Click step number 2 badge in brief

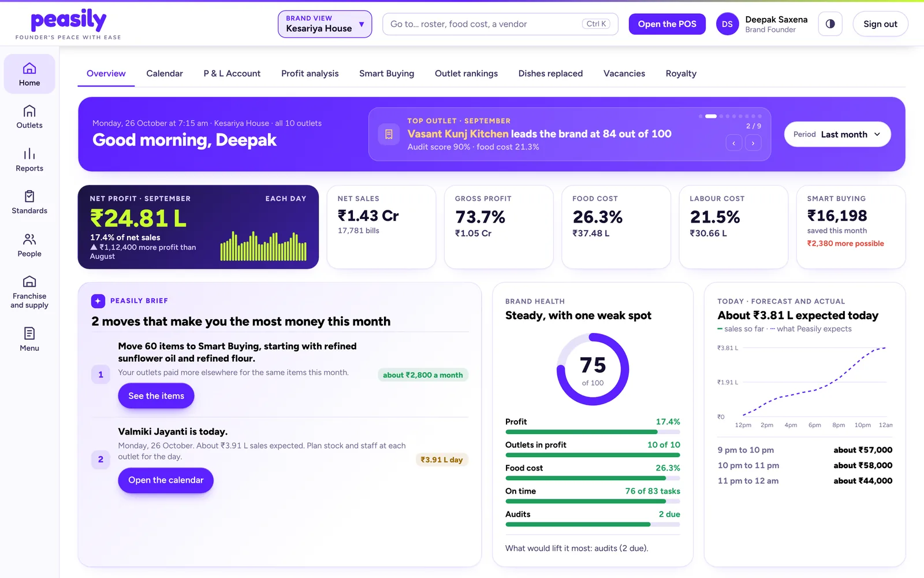coord(100,460)
